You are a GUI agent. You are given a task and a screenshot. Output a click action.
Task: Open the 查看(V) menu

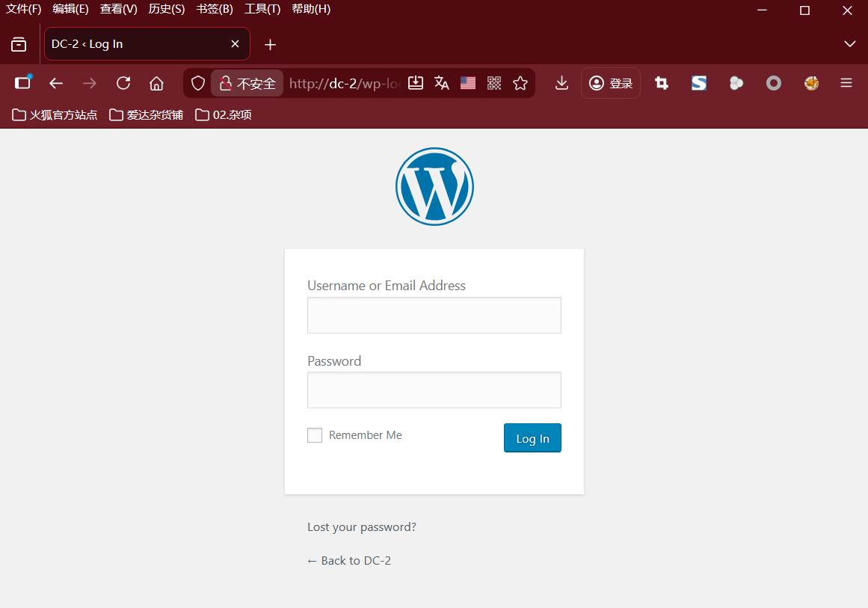[118, 9]
